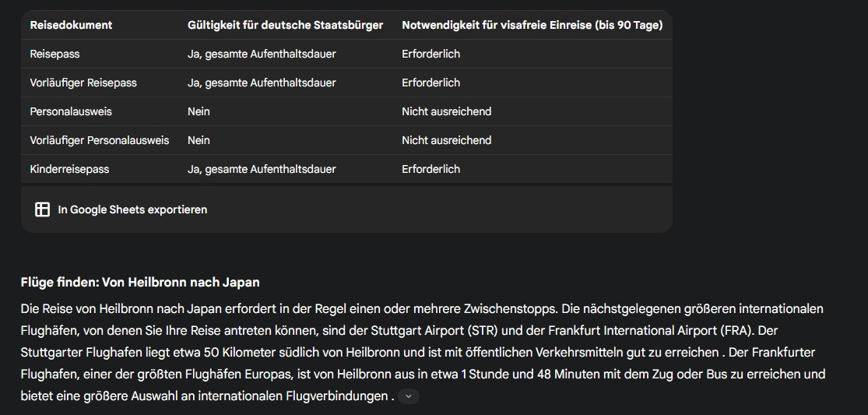Select the "Personalausweis" row label

71,111
